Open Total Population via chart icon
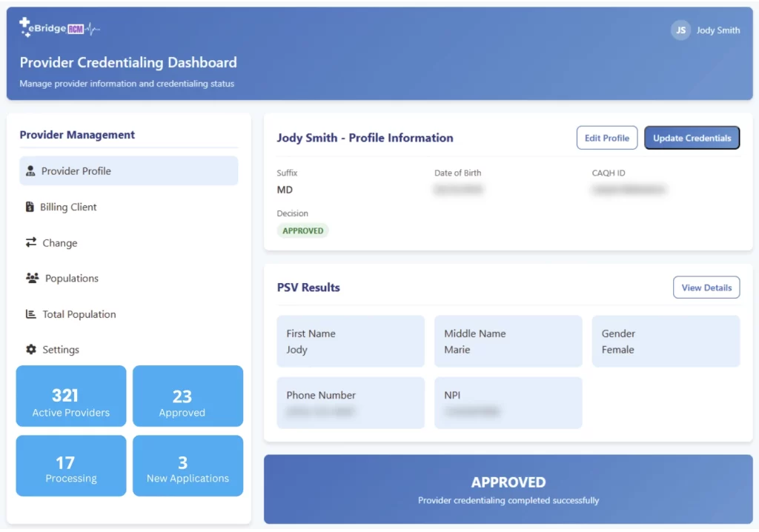The width and height of the screenshot is (759, 532). pyautogui.click(x=31, y=313)
